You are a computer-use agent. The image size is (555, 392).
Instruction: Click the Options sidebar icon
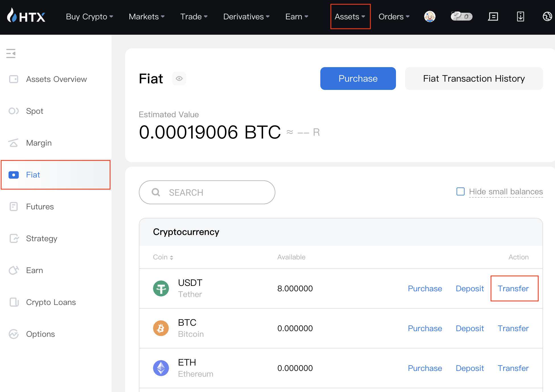[x=13, y=334]
